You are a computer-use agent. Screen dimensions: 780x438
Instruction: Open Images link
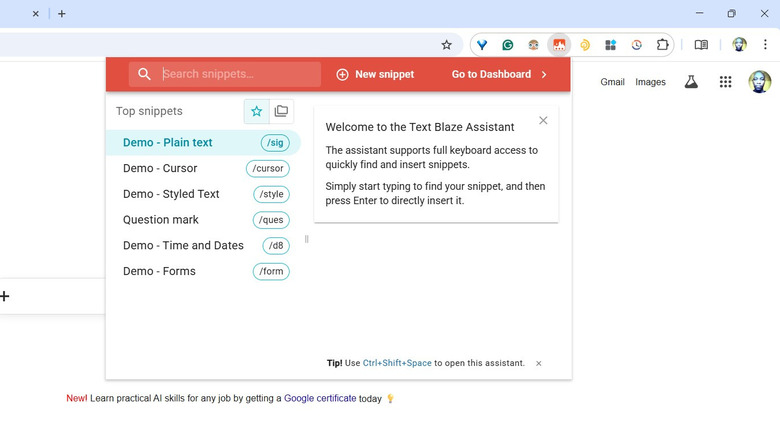650,82
